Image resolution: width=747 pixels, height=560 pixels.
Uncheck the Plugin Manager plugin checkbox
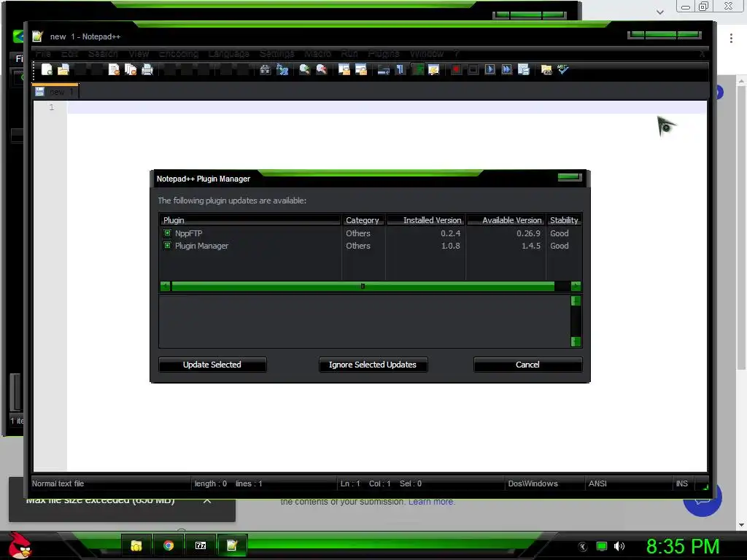tap(167, 245)
